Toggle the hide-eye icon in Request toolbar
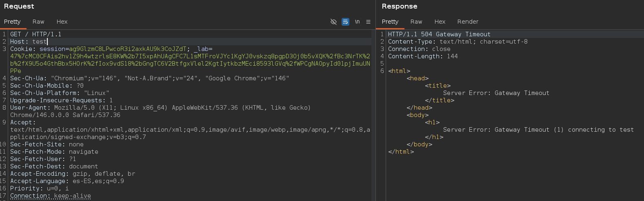The height and width of the screenshot is (201, 644). click(333, 22)
